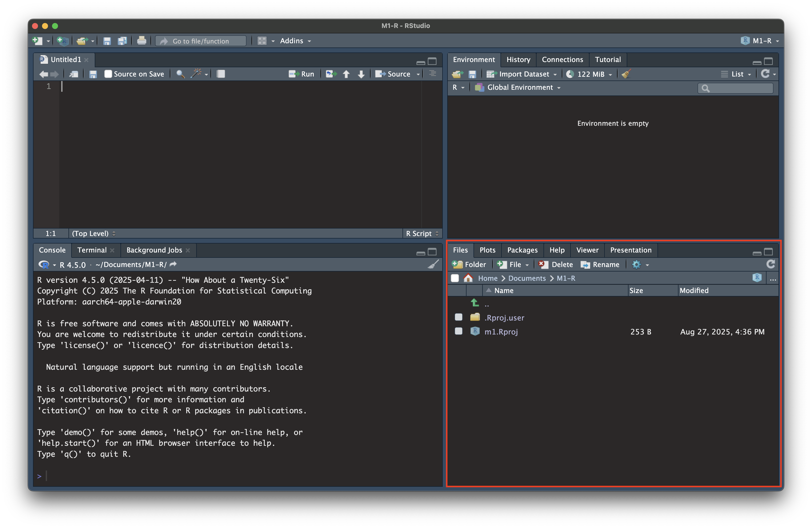The width and height of the screenshot is (812, 528).
Task: Switch to the Terminal tab
Action: (92, 250)
